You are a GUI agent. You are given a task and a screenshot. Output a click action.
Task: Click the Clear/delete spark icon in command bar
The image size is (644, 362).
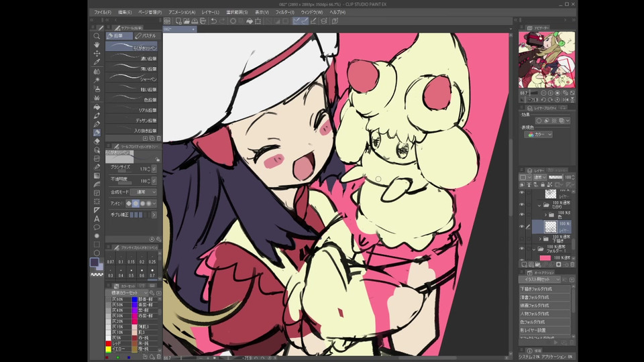point(233,21)
